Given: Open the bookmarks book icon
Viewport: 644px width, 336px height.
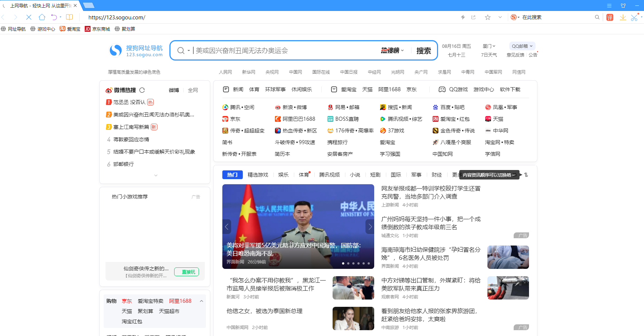Looking at the screenshot, I should [69, 17].
